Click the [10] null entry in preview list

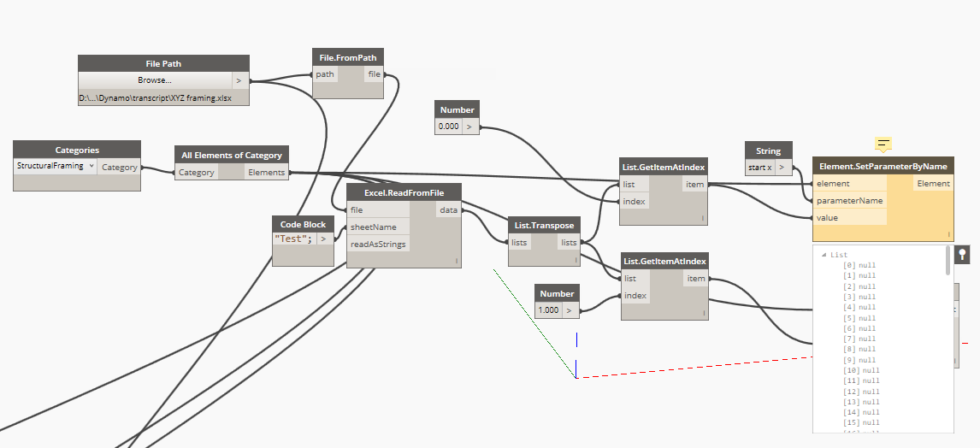(861, 370)
